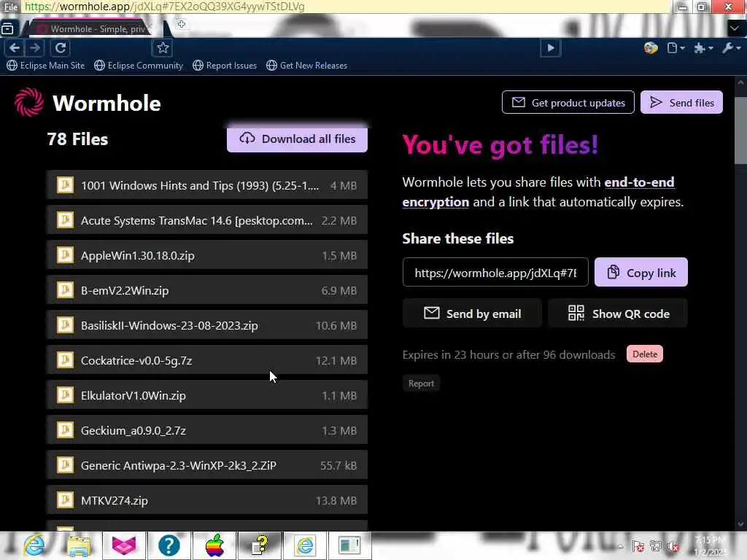Bookmark this page with the star icon
The image size is (747, 560).
click(x=163, y=47)
